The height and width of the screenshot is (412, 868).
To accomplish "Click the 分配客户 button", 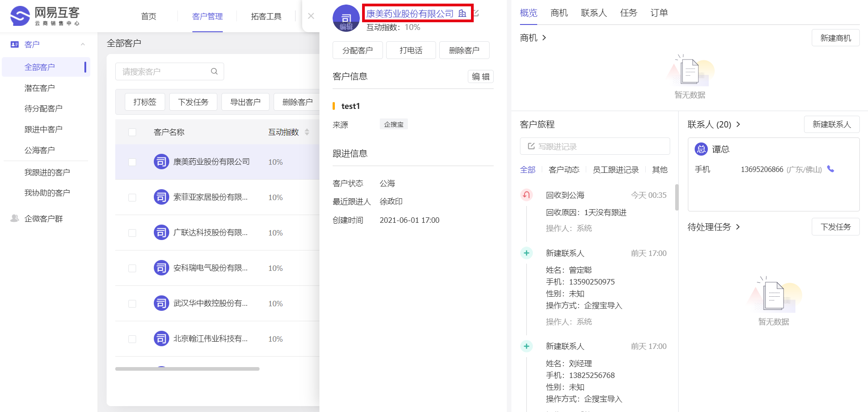I will [358, 50].
